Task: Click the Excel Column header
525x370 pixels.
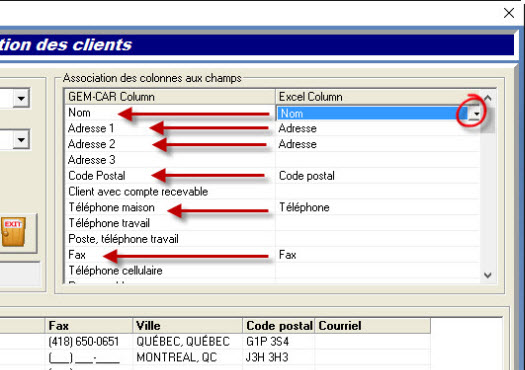Action: [378, 97]
